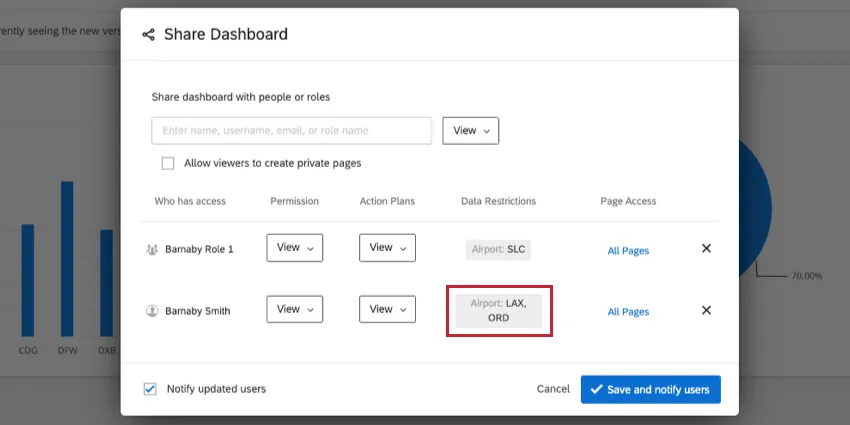Open All Pages link for Barnaby Role 1
Viewport: 850px width, 425px height.
pos(628,250)
